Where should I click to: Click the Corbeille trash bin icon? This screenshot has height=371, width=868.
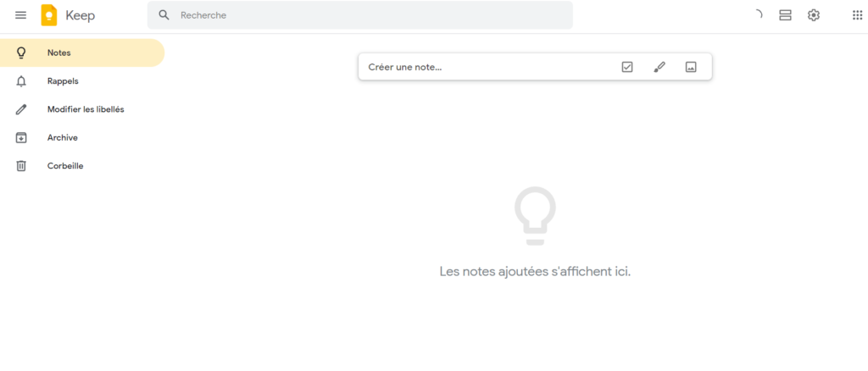coord(22,166)
